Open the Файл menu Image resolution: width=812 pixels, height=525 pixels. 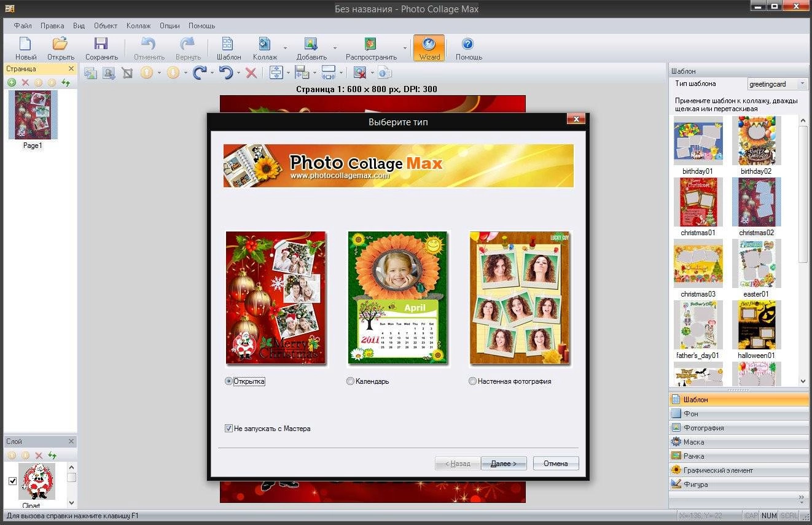pyautogui.click(x=23, y=26)
